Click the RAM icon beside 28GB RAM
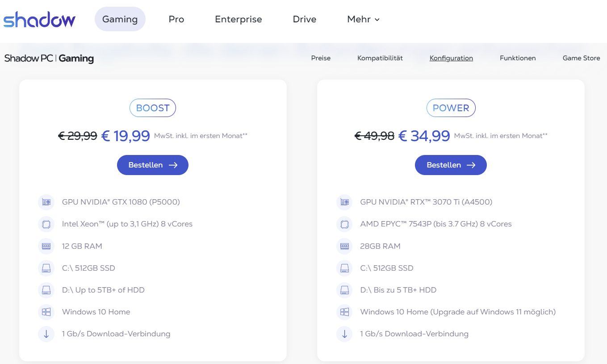This screenshot has height=364, width=607. click(x=344, y=246)
